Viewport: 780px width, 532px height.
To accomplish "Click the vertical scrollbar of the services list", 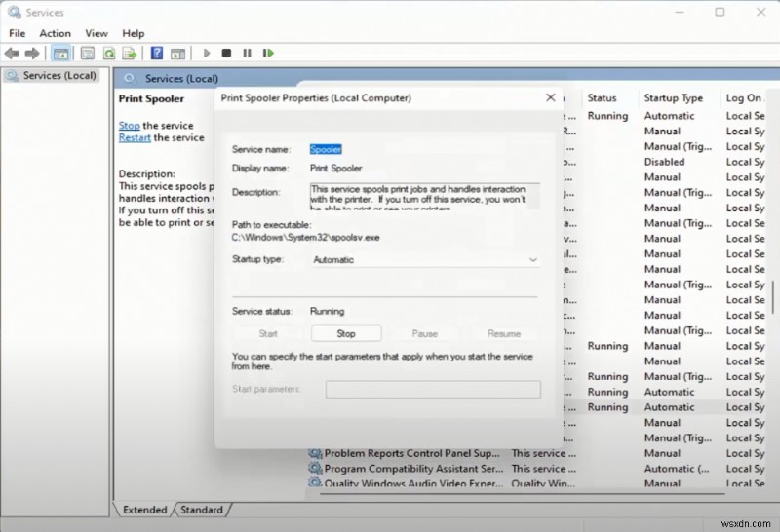I will 773,297.
